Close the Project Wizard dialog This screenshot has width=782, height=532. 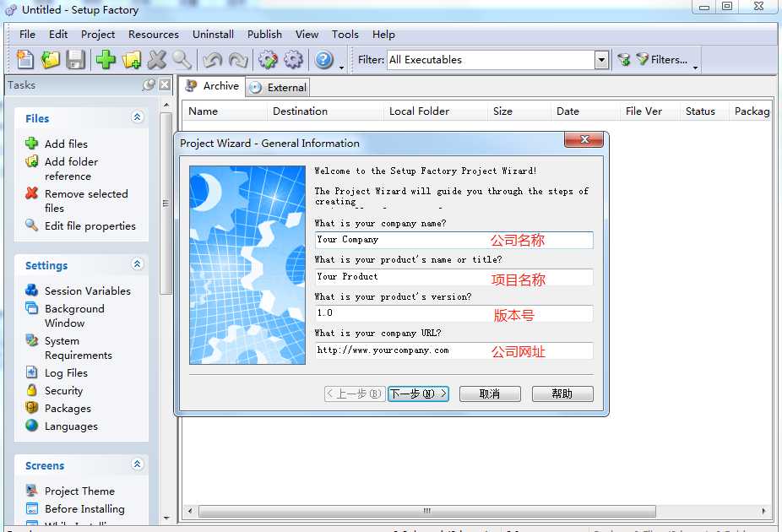point(584,139)
